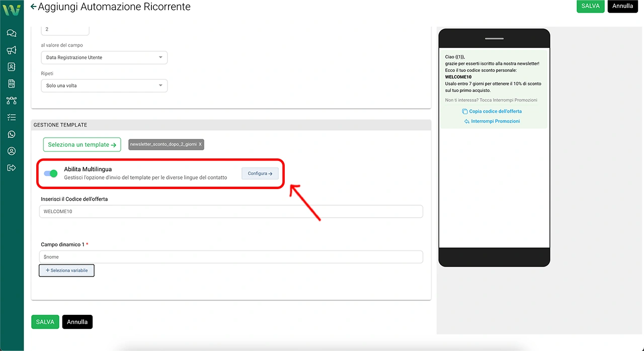Image resolution: width=644 pixels, height=351 pixels.
Task: Click the Seleziona un template button
Action: pos(82,145)
